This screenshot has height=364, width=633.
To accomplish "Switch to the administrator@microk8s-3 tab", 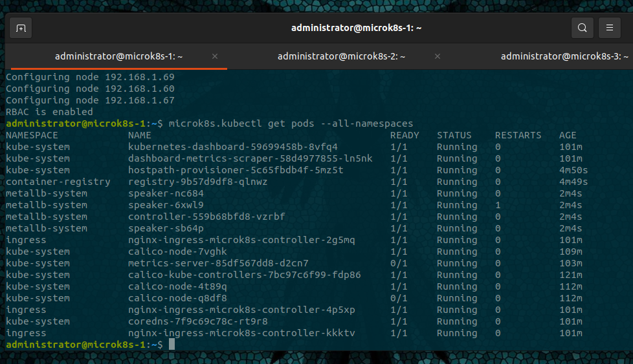I will click(564, 56).
